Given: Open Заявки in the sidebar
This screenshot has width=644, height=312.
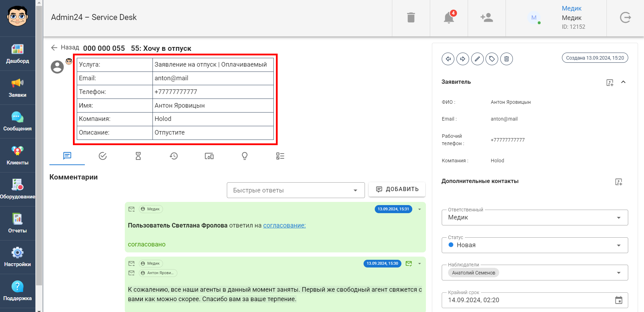Looking at the screenshot, I should click(18, 88).
